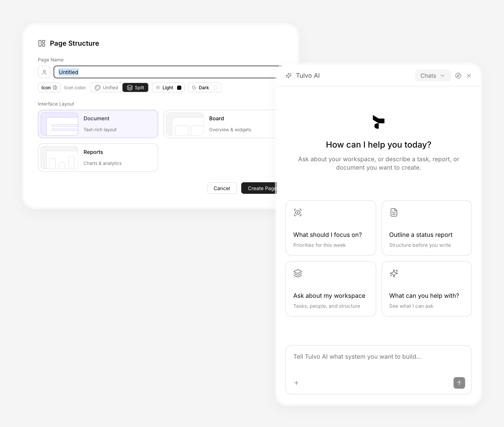
Task: Select the 'Ask about my workspace' card
Action: [331, 289]
